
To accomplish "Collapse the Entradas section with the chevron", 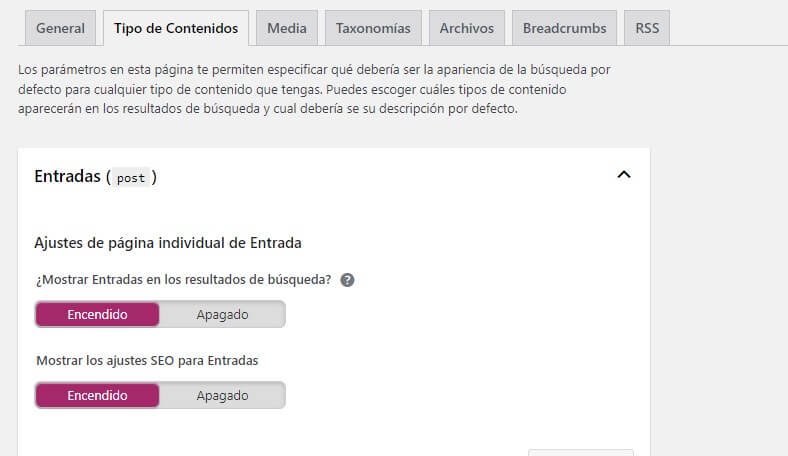I will pos(624,175).
